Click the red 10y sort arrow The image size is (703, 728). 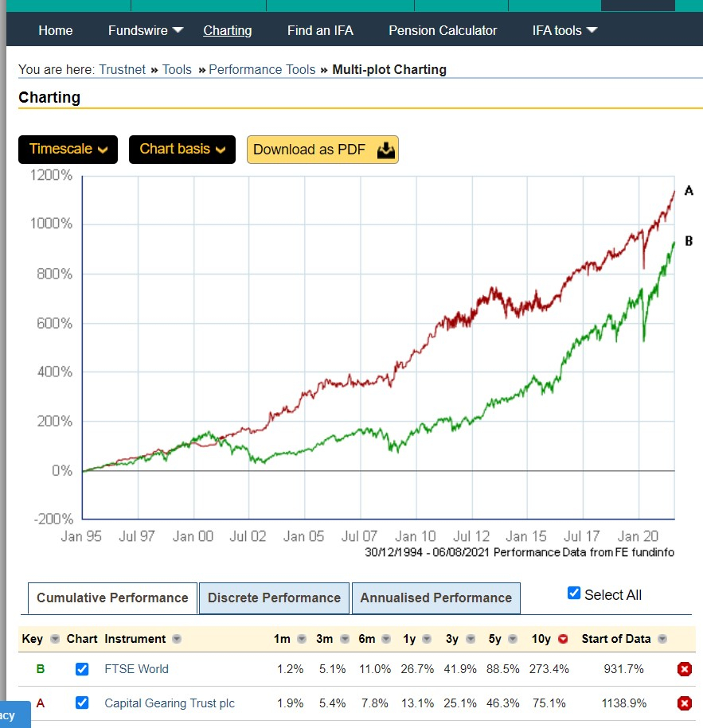pyautogui.click(x=563, y=639)
